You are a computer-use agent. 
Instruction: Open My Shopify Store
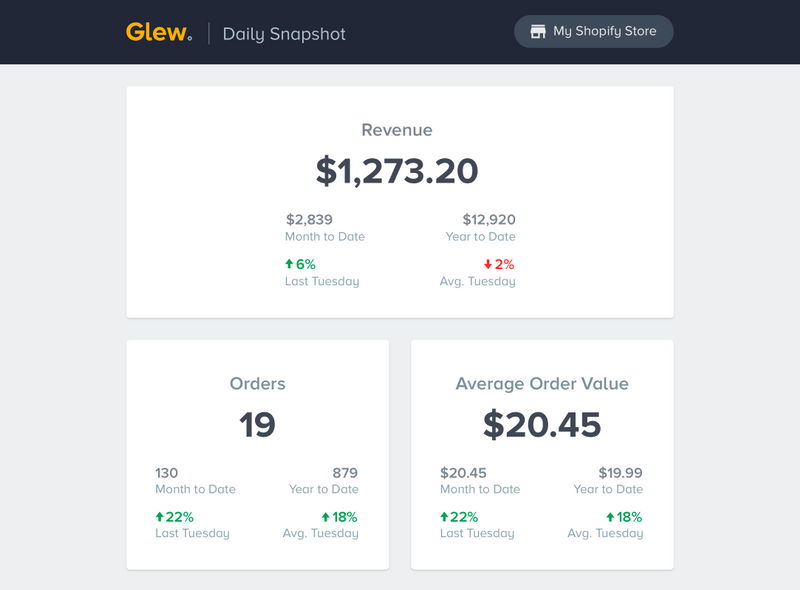593,31
